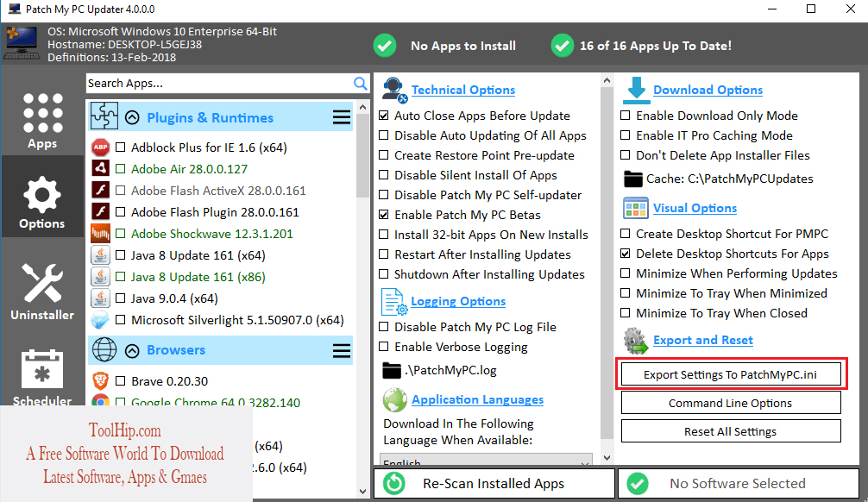The width and height of the screenshot is (868, 502).
Task: Open the Technical Options link
Action: coord(462,91)
